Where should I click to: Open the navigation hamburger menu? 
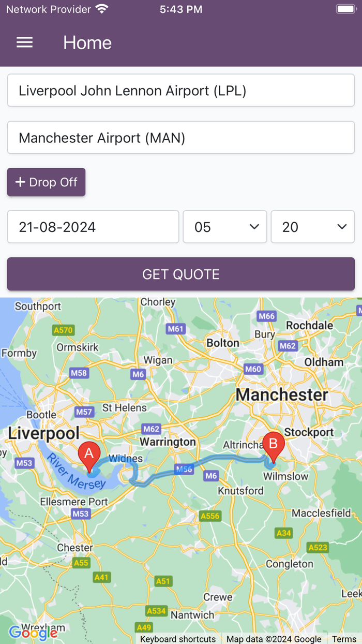click(x=24, y=42)
